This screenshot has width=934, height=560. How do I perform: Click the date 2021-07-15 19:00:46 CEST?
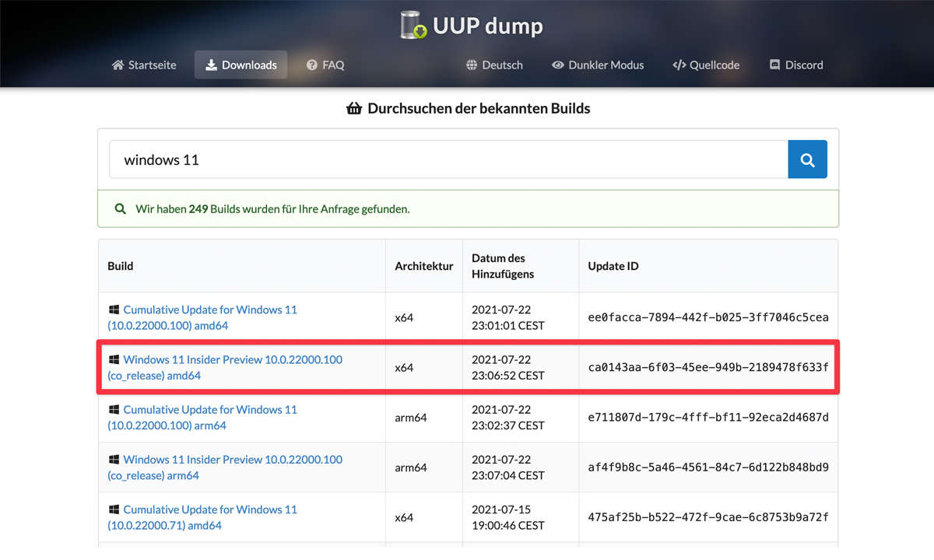pos(508,517)
